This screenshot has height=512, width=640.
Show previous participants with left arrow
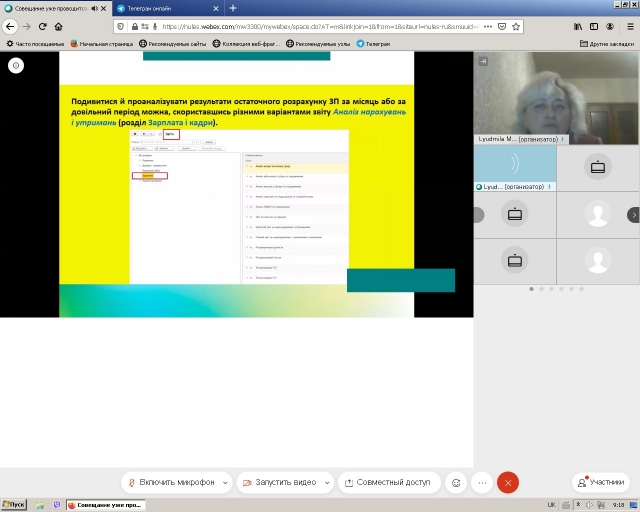479,215
